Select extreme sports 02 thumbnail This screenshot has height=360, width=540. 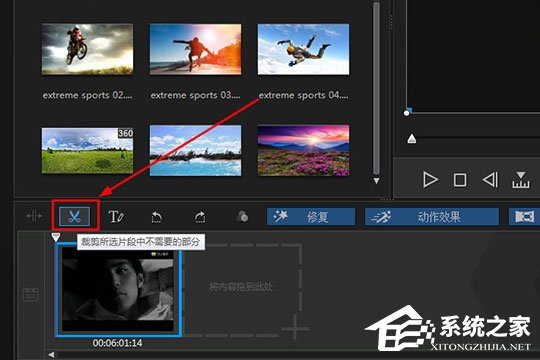click(87, 49)
